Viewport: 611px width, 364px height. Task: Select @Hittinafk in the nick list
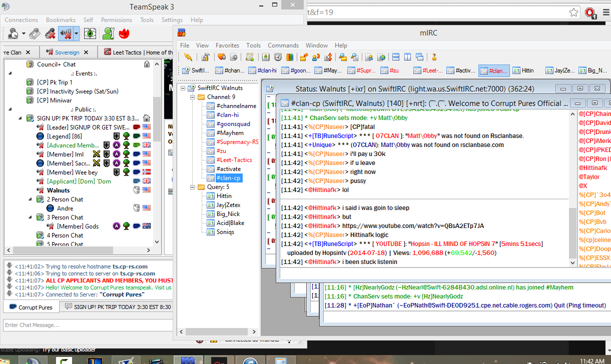click(593, 168)
